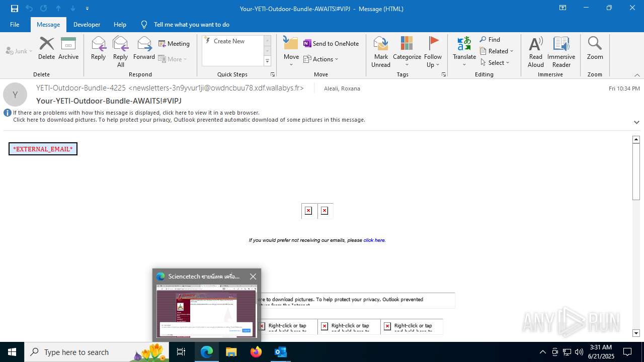Image resolution: width=644 pixels, height=362 pixels.
Task: Open the Tags dialog launcher
Action: 444,74
